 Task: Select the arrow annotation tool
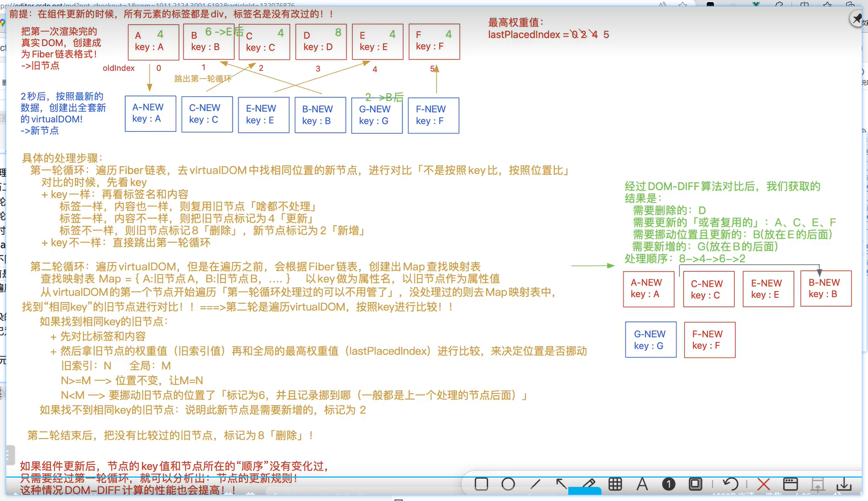coord(561,484)
